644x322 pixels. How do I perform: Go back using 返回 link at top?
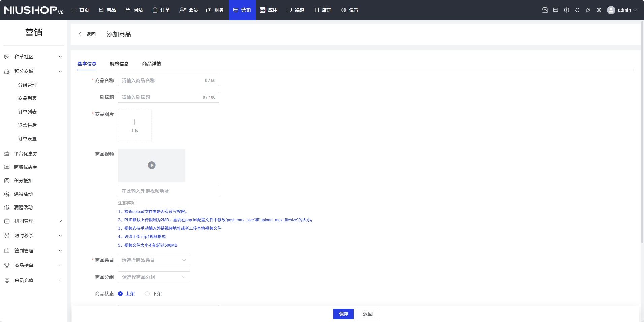click(88, 34)
